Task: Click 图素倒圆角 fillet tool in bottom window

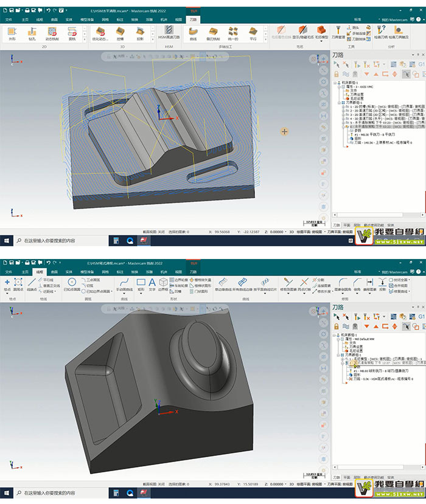Action: coord(343,285)
